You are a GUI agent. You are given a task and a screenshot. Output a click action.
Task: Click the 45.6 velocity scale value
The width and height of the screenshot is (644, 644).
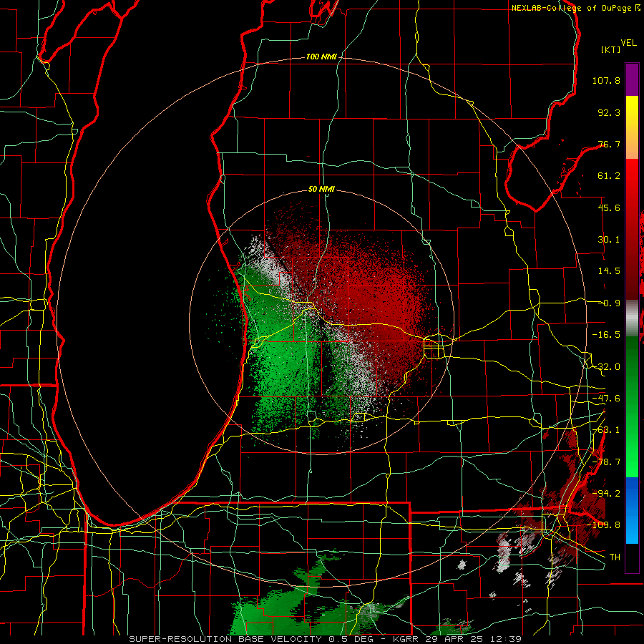coord(609,208)
